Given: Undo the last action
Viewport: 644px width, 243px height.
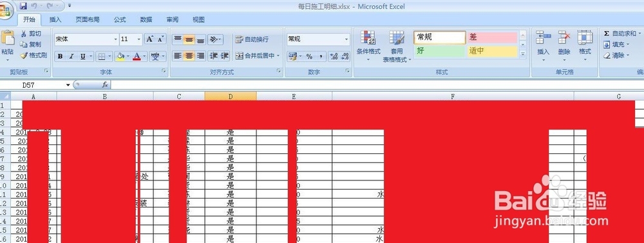Looking at the screenshot, I should pos(35,6).
